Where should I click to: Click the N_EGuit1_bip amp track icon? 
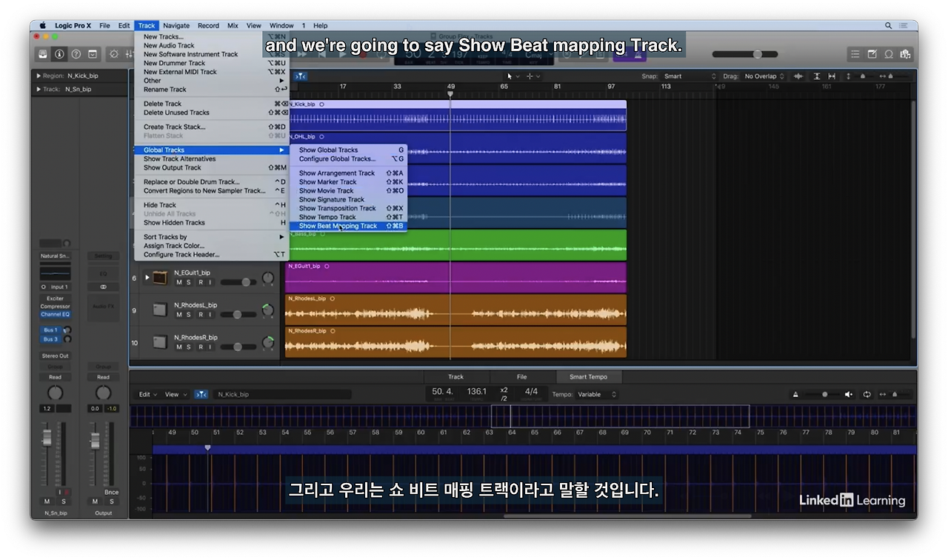(x=160, y=278)
